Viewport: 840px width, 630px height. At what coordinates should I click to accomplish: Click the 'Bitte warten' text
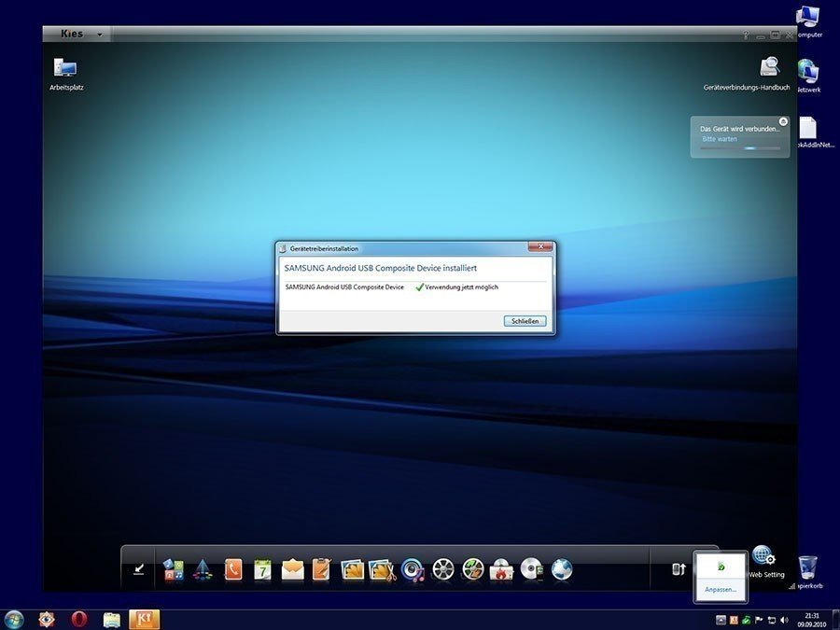click(720, 139)
